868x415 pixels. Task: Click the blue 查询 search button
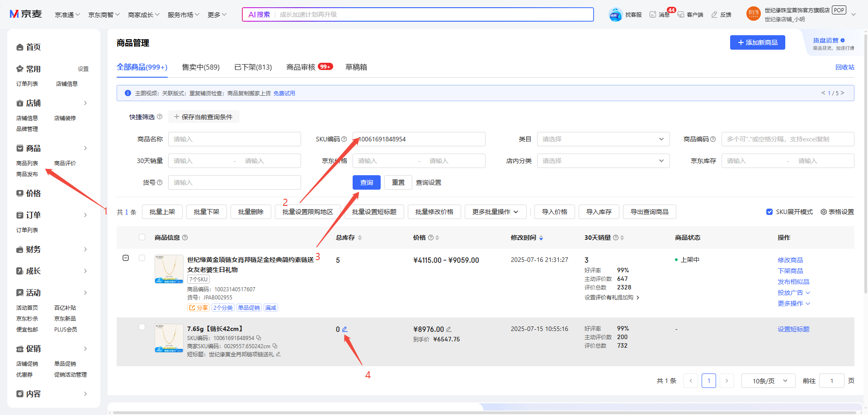366,182
